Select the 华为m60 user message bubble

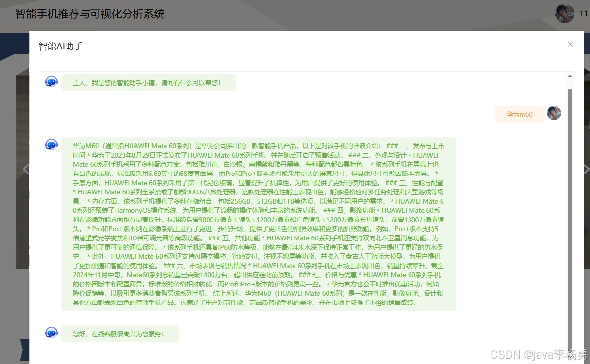[x=520, y=114]
